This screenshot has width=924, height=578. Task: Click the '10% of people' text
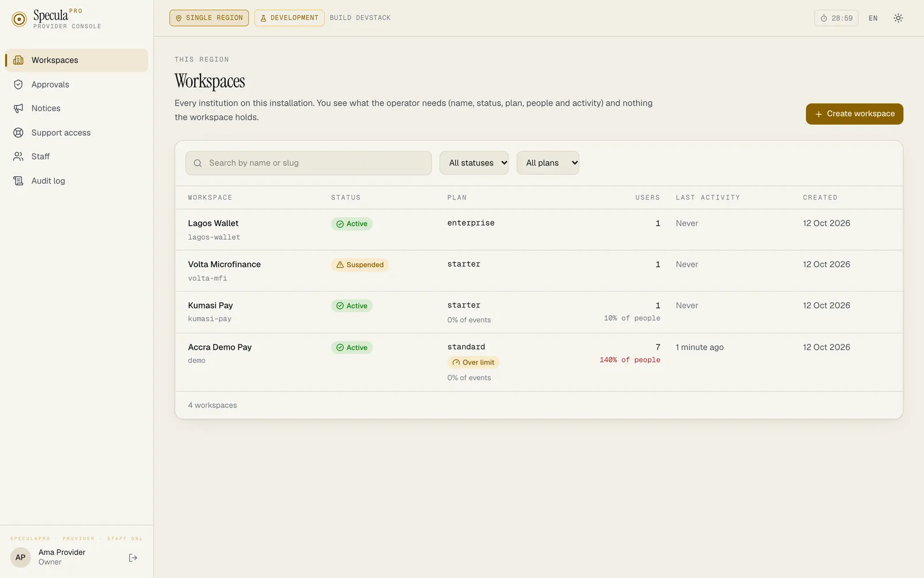point(632,318)
